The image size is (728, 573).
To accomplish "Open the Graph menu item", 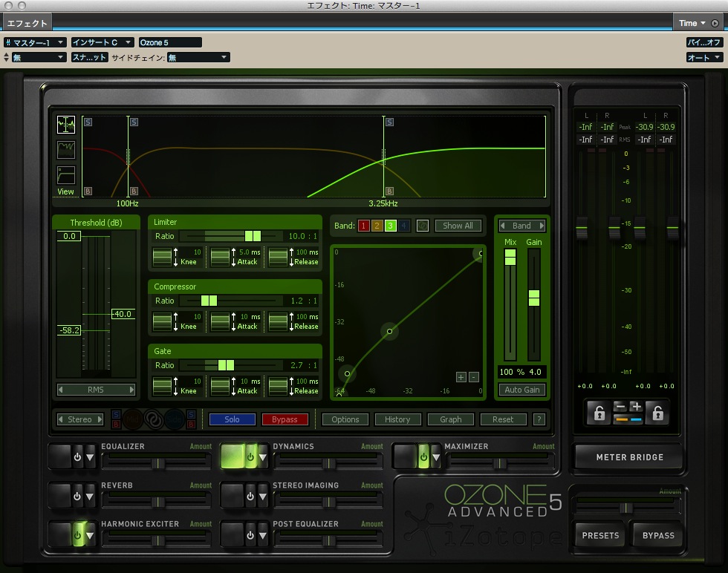I will 451,419.
